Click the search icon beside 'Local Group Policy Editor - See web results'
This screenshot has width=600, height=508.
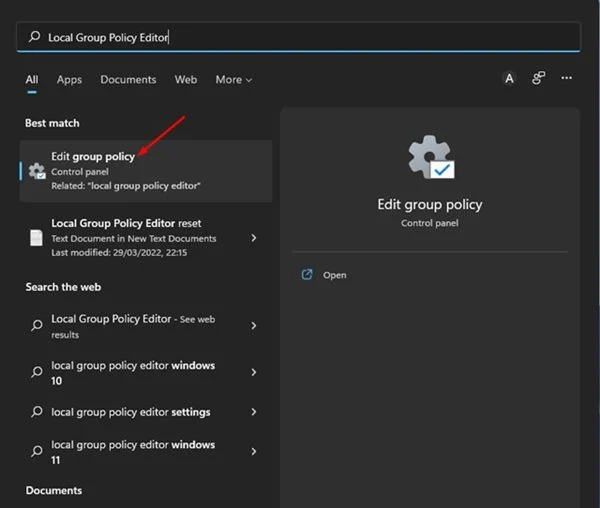37,326
